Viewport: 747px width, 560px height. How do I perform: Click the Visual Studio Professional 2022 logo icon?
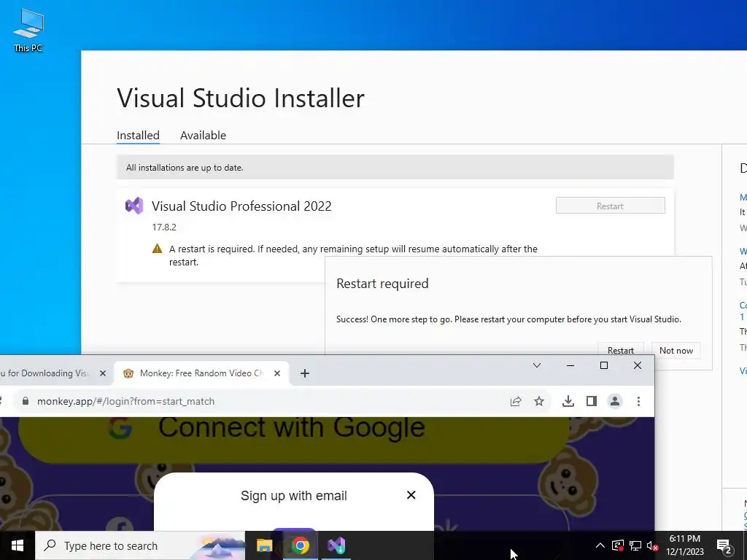(x=134, y=206)
